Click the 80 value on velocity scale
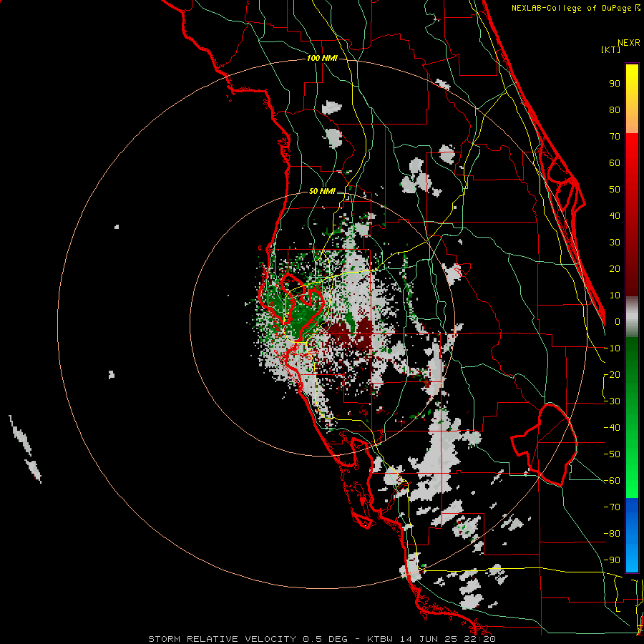This screenshot has width=644, height=644. pyautogui.click(x=615, y=110)
